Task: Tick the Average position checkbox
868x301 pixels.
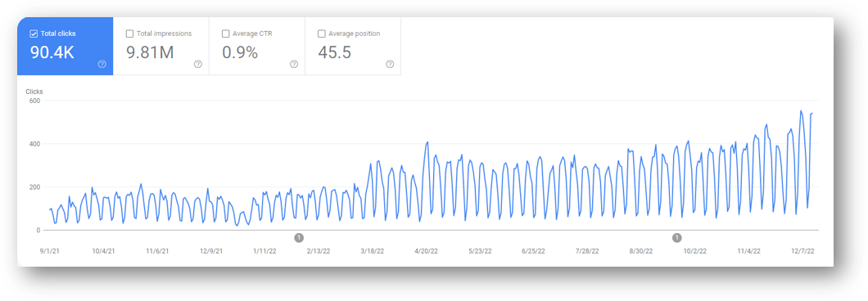Action: click(x=322, y=34)
